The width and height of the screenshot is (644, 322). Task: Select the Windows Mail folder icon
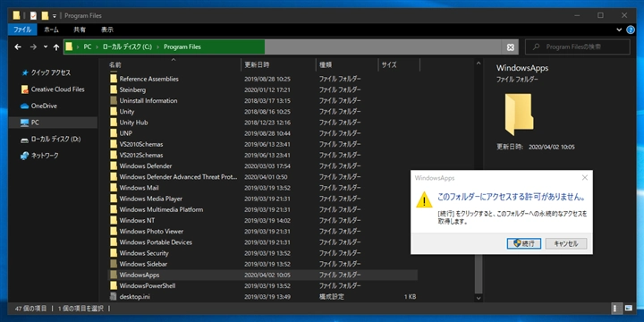114,188
